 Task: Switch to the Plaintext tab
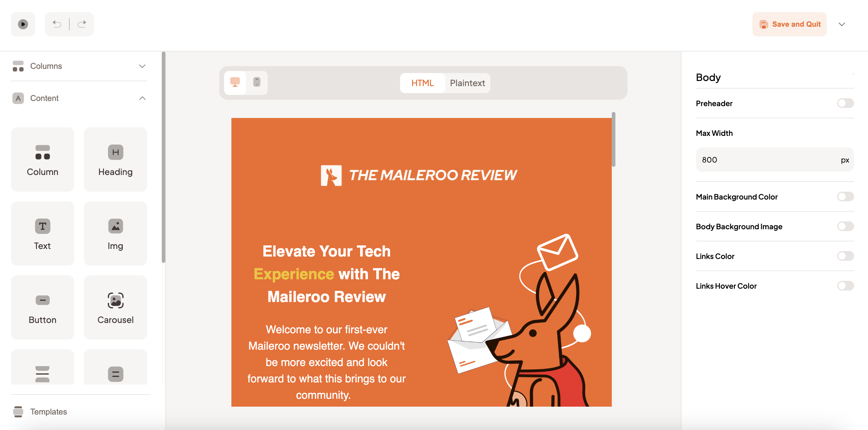[467, 83]
